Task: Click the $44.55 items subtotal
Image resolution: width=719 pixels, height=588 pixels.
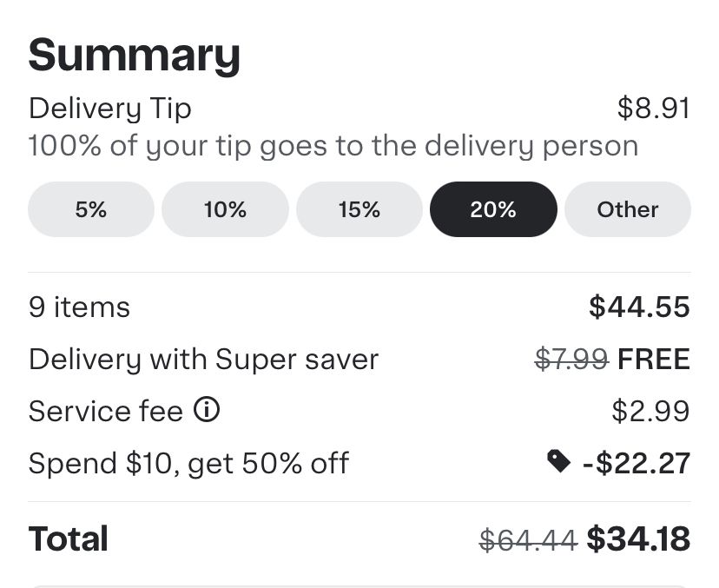Action: [639, 307]
